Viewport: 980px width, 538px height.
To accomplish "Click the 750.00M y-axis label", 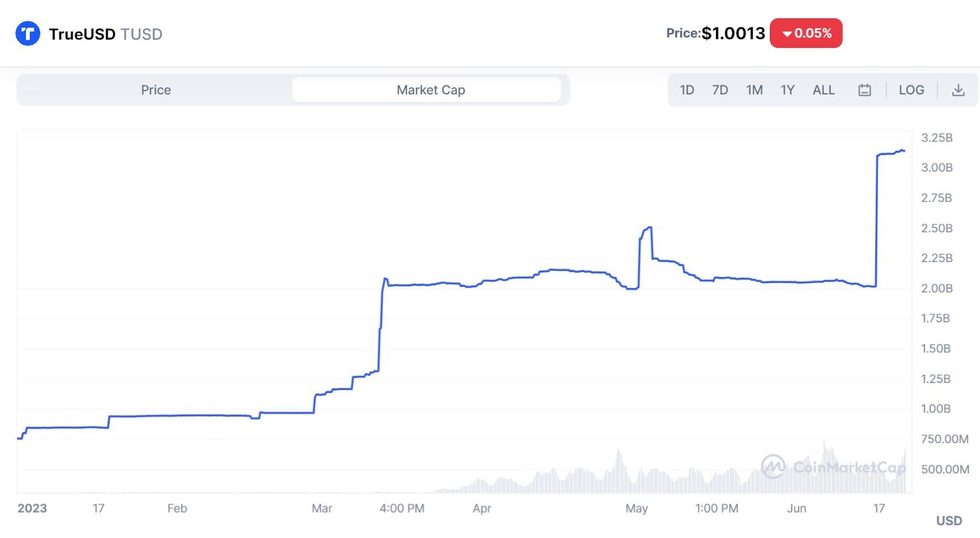I will [944, 439].
